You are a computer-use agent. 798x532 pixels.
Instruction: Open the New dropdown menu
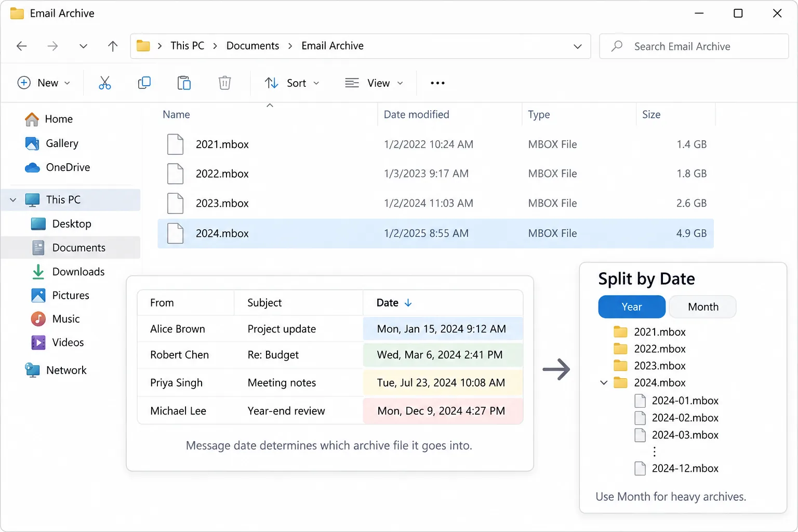click(x=44, y=83)
